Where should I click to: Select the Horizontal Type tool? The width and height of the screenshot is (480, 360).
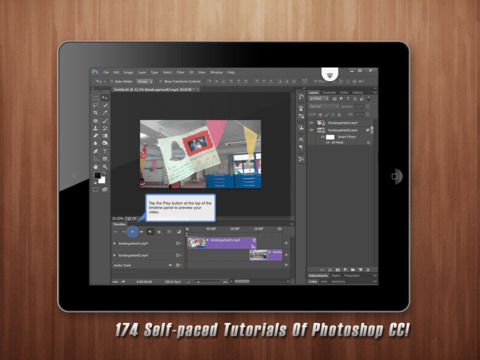pyautogui.click(x=105, y=151)
